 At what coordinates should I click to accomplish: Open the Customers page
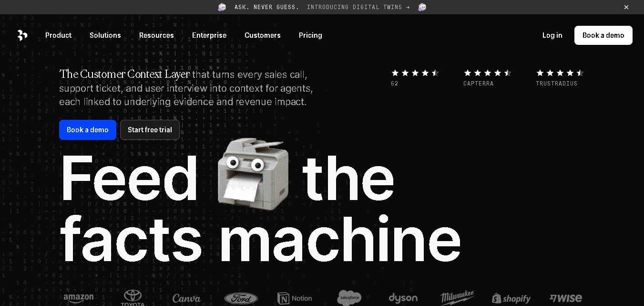tap(263, 35)
